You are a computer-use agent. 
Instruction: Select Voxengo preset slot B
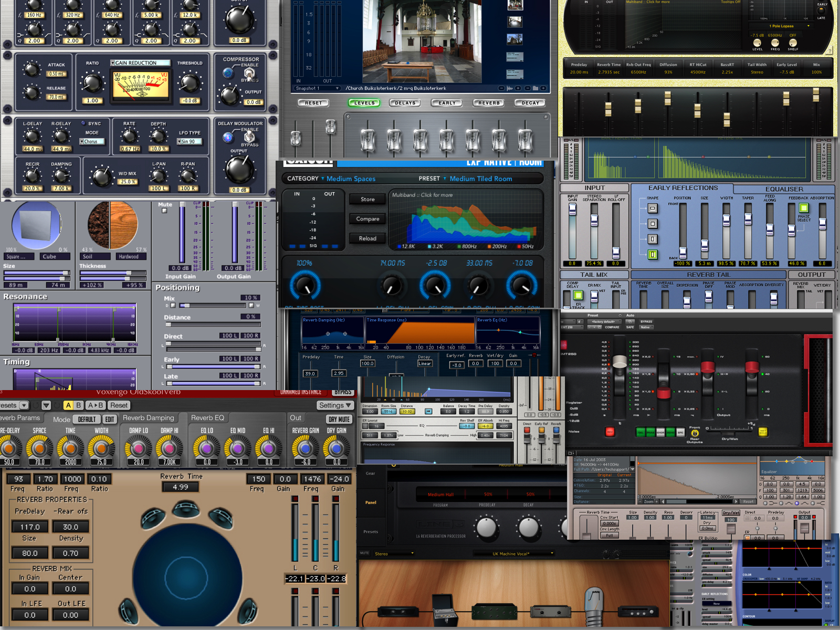tap(79, 405)
